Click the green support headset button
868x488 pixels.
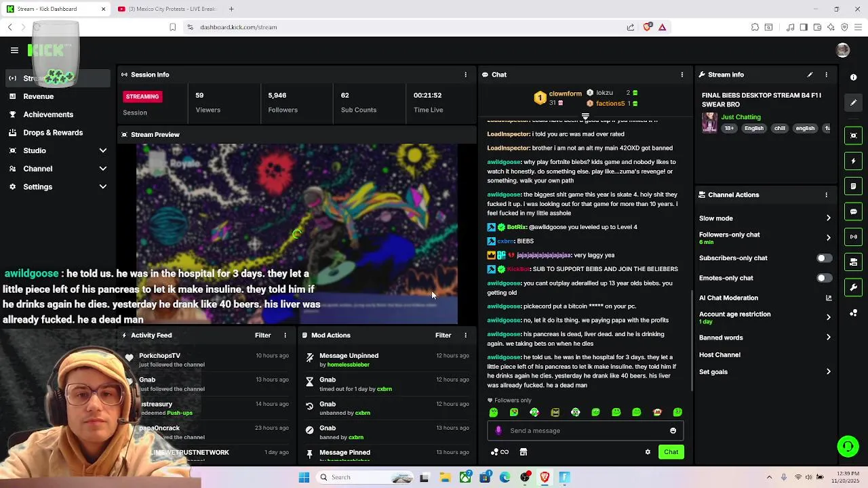tap(848, 446)
